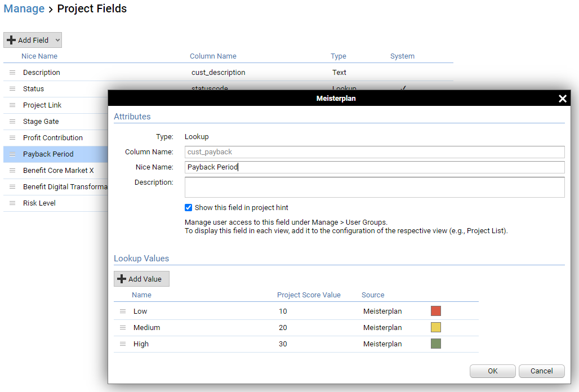Click the Project Score Value column header
This screenshot has height=392, width=579.
click(309, 295)
